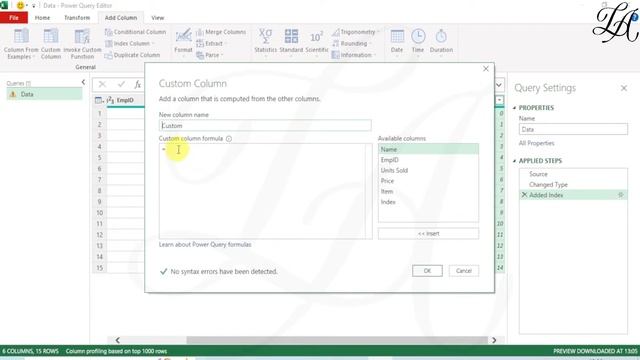Click the horizontal scrollbar left arrow
640x360 pixels.
118,340
